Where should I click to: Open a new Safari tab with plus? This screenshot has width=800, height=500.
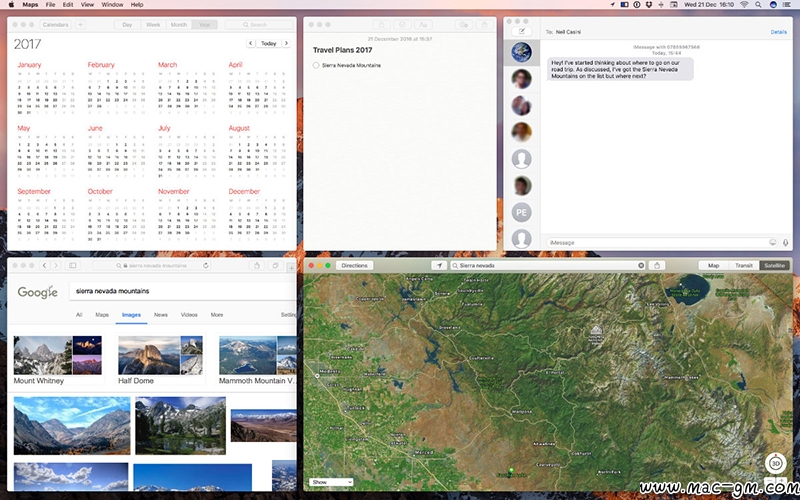coord(291,267)
